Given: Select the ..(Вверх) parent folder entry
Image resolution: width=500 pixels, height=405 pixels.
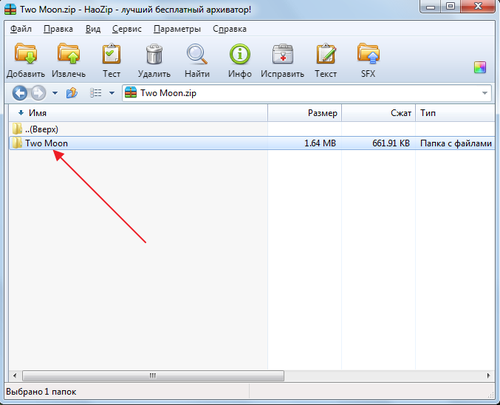Looking at the screenshot, I should (138, 129).
